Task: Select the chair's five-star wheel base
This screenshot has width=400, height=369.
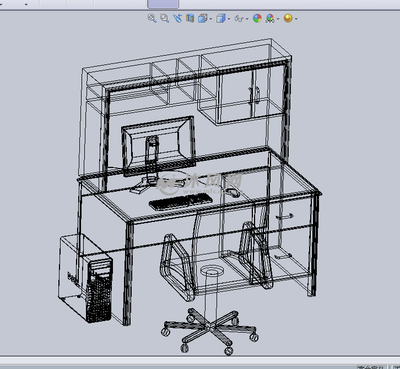Action: 210,331
